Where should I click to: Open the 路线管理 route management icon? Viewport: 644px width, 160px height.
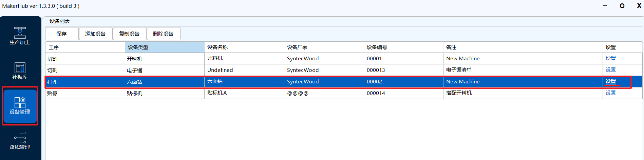click(x=20, y=141)
